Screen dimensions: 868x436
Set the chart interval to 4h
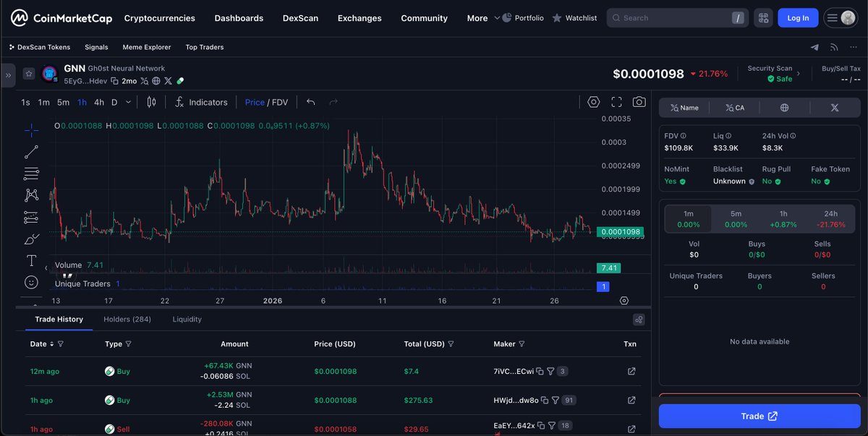pos(99,102)
